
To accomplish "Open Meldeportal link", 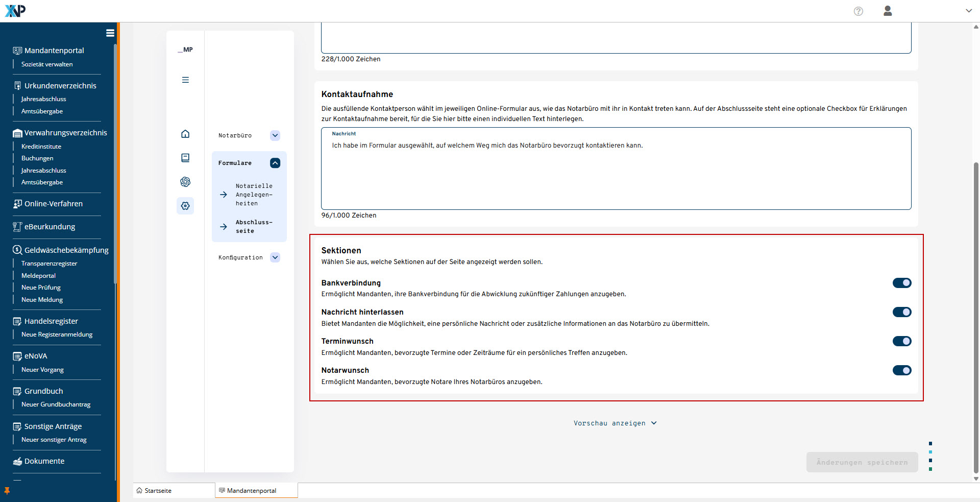I will point(39,276).
